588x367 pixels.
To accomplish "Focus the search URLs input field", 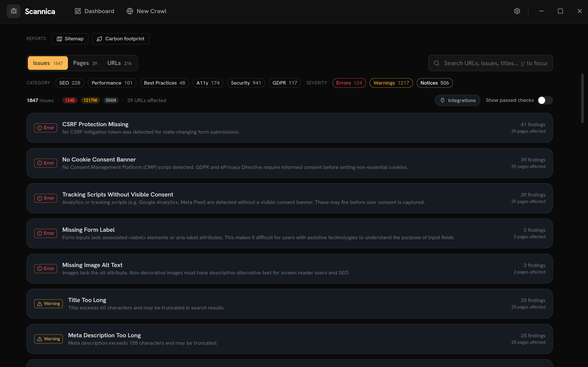I will [x=490, y=63].
